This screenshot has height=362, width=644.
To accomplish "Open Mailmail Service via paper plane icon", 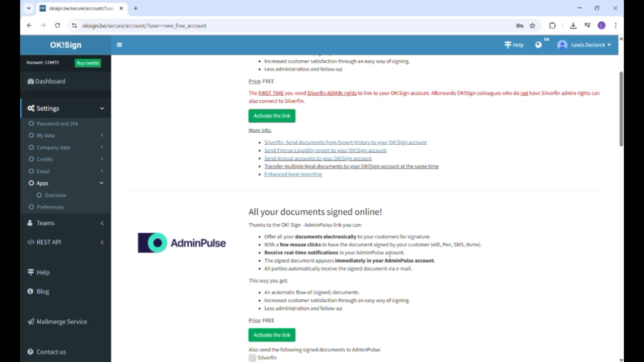I will point(31,321).
